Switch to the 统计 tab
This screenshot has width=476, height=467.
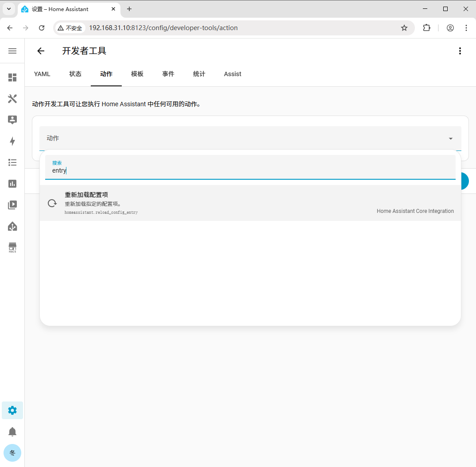(199, 74)
